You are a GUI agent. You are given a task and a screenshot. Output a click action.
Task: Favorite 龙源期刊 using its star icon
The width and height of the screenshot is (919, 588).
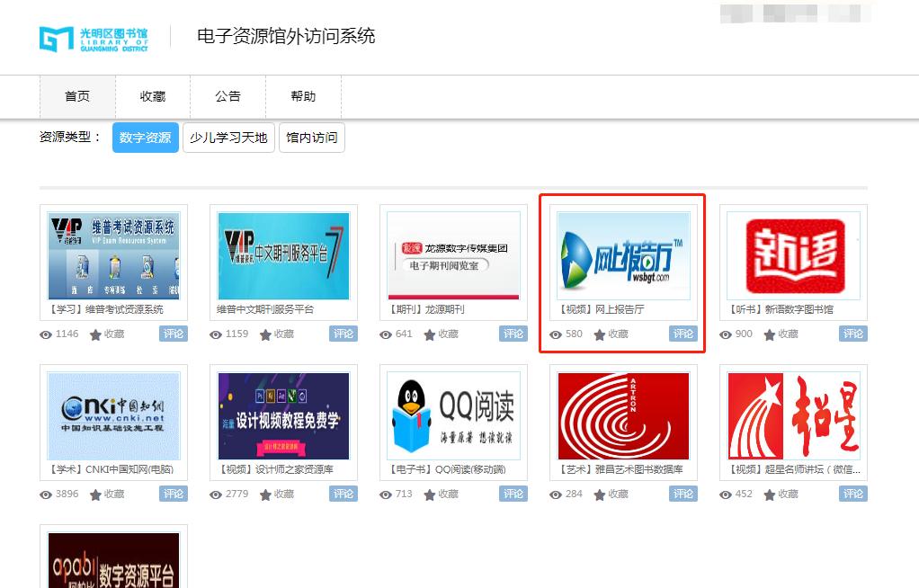[x=430, y=334]
